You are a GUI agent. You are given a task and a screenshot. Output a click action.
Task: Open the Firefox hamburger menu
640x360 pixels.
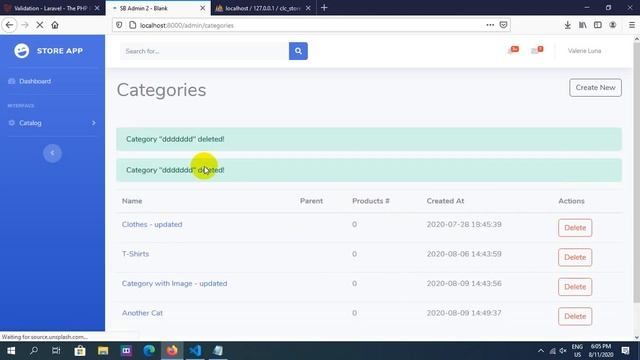click(x=631, y=25)
